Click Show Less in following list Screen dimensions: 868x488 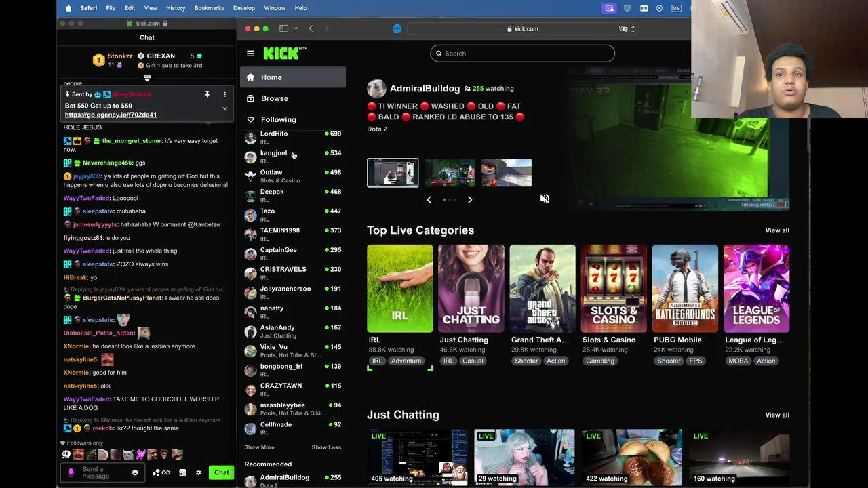coord(326,447)
